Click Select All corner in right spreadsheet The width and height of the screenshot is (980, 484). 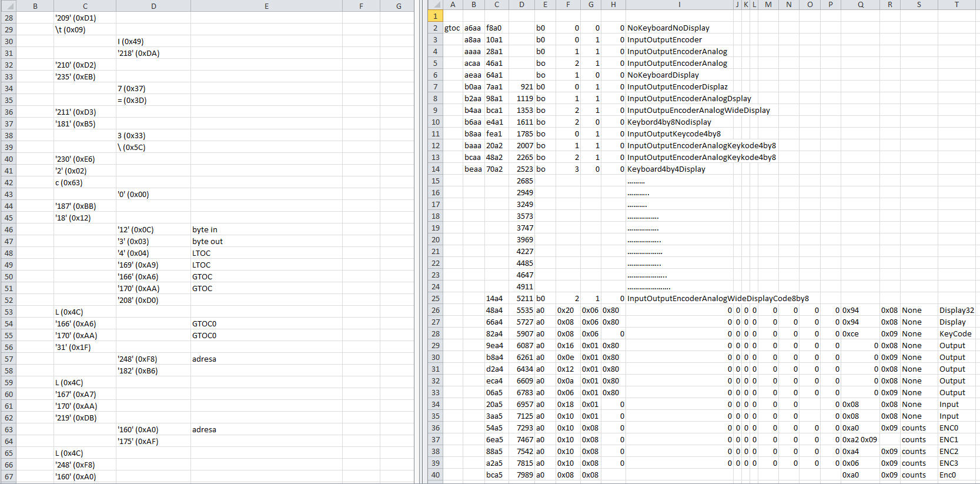pos(435,5)
